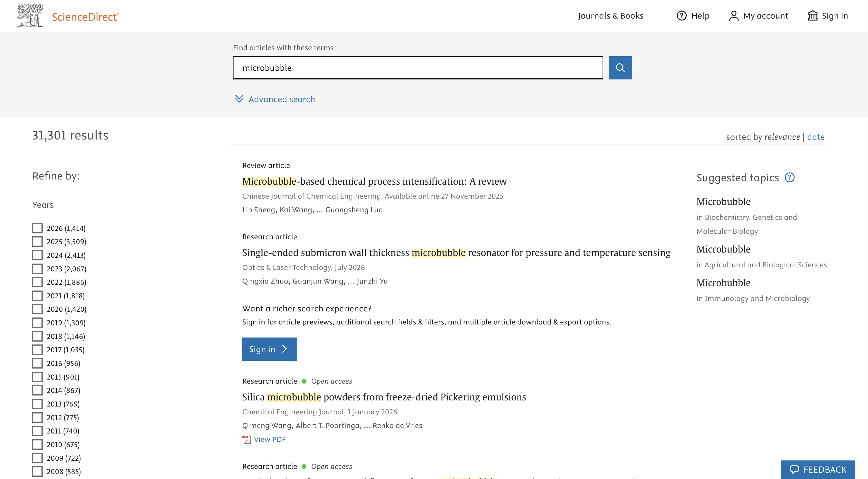Open the FEEDBACK chat bubble
The width and height of the screenshot is (868, 479).
[x=794, y=469]
